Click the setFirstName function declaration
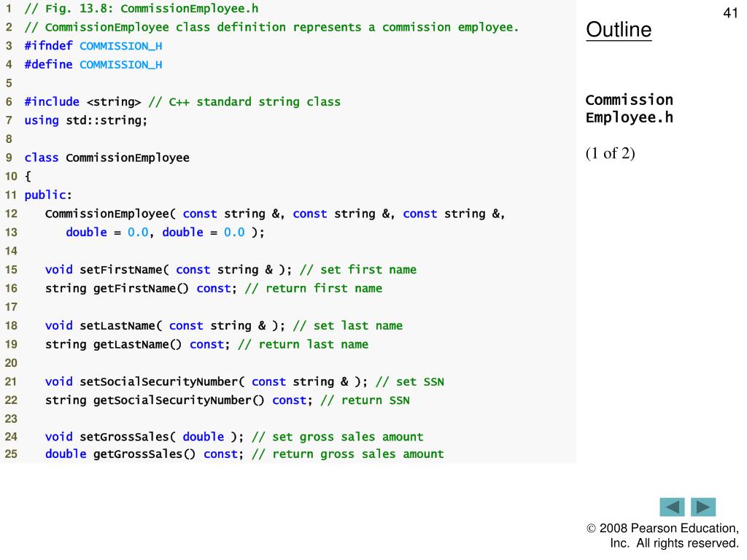747x560 pixels. coord(169,270)
